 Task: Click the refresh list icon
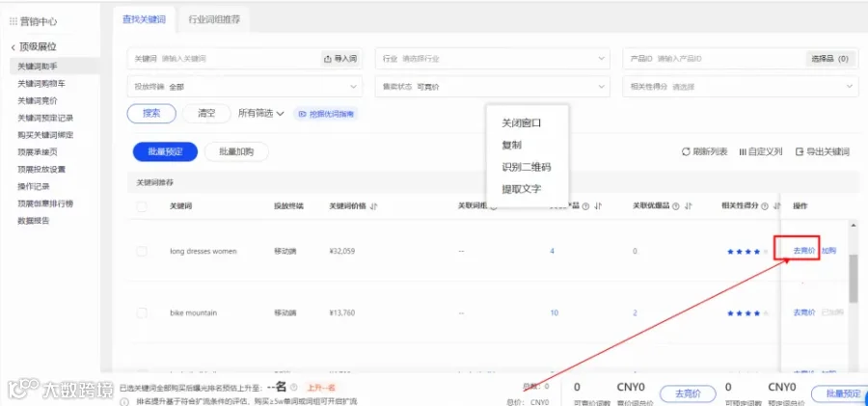click(x=686, y=151)
